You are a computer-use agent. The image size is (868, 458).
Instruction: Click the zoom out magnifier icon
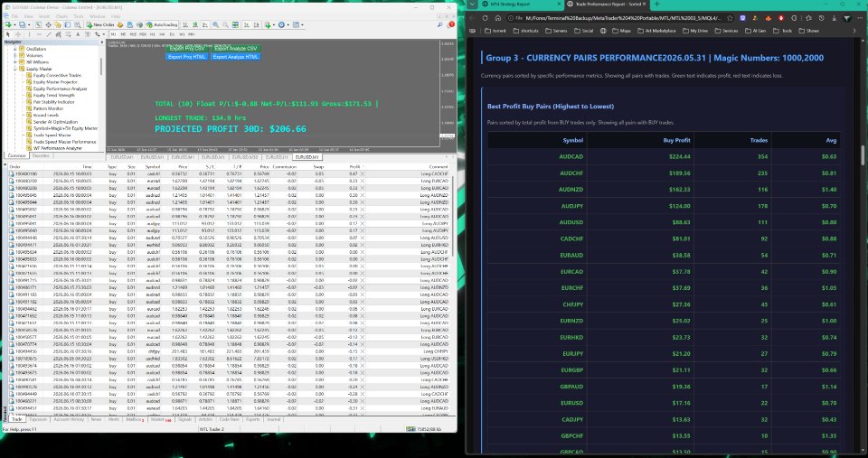click(x=225, y=25)
